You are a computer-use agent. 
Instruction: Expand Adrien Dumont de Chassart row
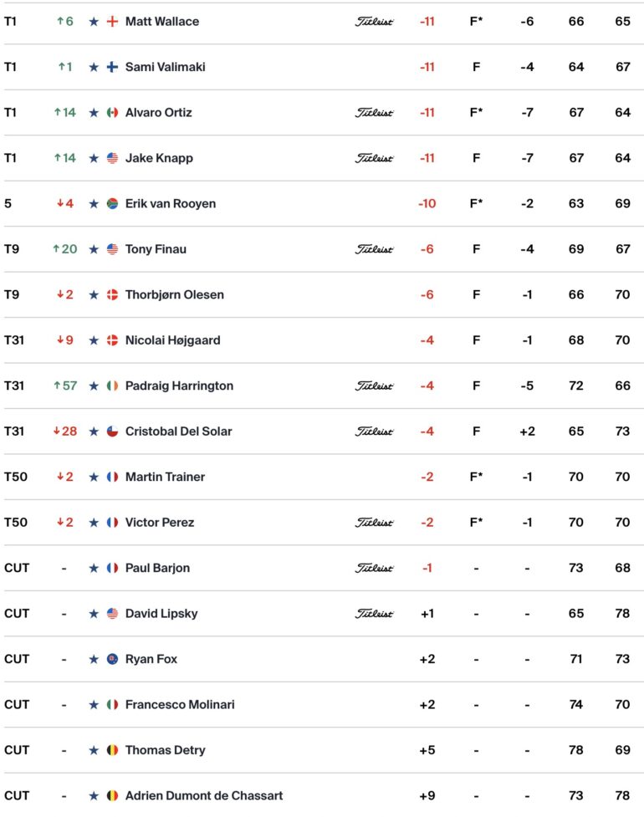(324, 795)
